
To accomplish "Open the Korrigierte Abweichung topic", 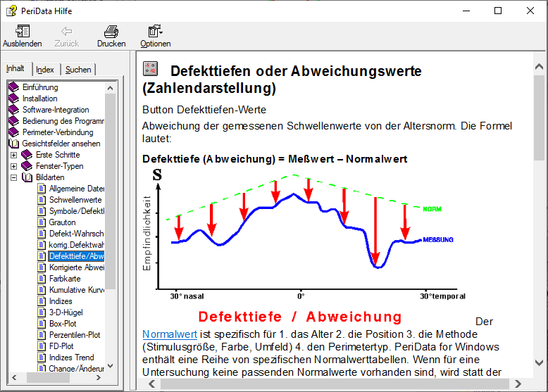I will 77,267.
